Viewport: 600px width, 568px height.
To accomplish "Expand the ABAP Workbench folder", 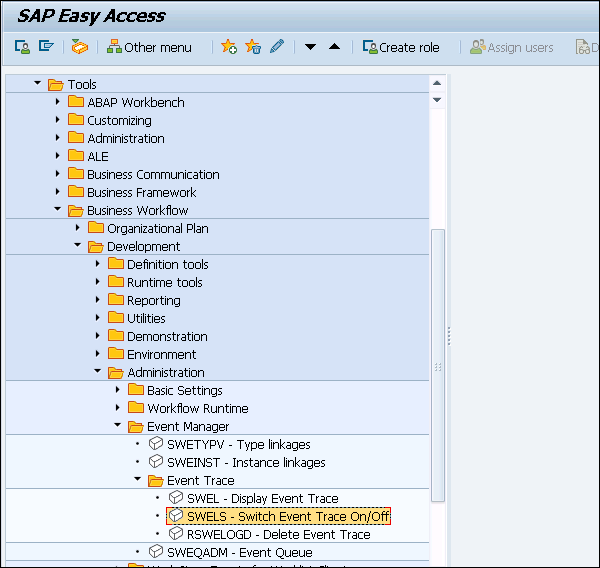I will click(x=58, y=102).
